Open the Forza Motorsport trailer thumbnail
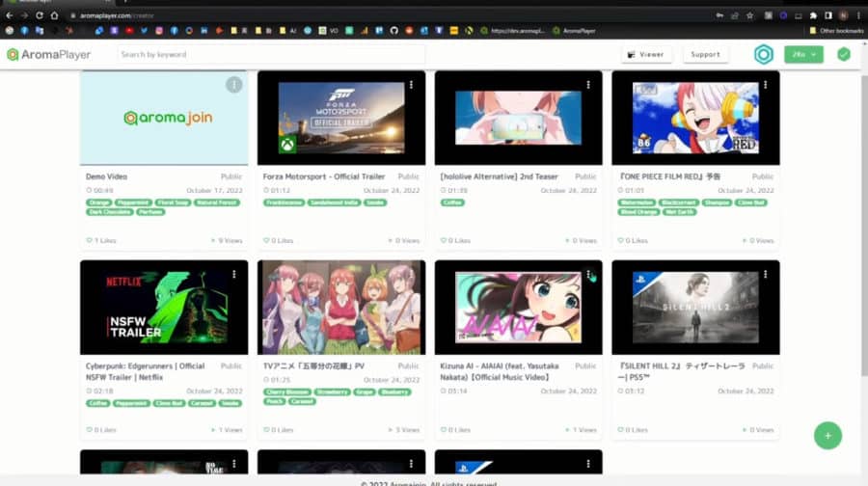Screen dimensions: 868x486 (341, 118)
